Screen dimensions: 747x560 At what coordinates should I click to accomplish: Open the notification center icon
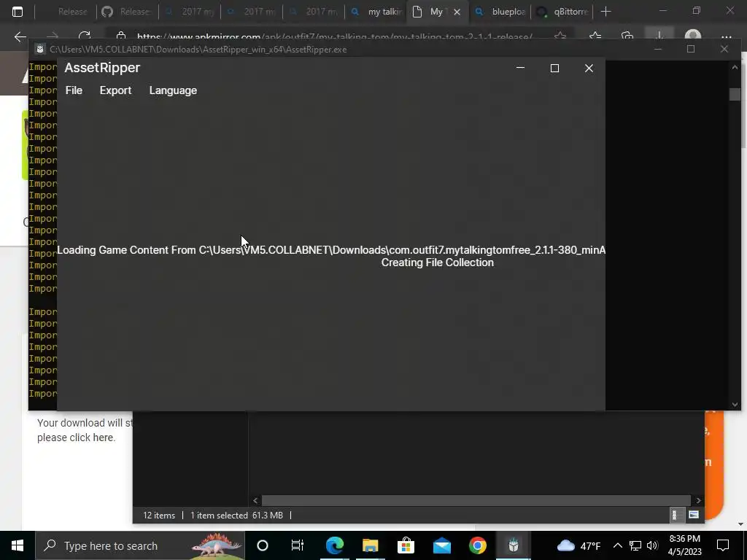723,545
